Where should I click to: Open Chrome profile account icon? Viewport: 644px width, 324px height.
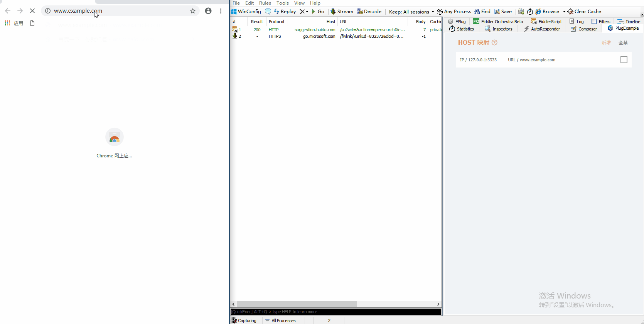pyautogui.click(x=208, y=11)
